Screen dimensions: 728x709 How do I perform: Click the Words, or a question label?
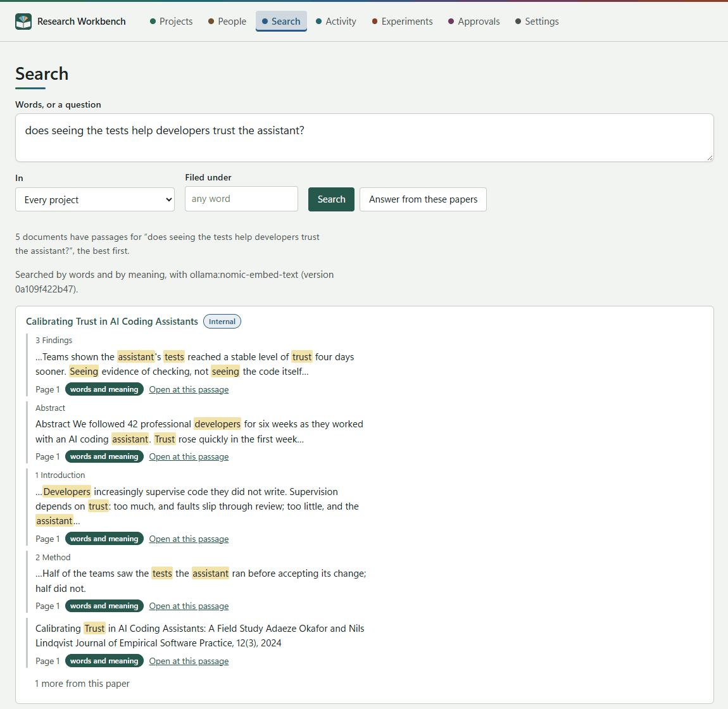coord(58,104)
